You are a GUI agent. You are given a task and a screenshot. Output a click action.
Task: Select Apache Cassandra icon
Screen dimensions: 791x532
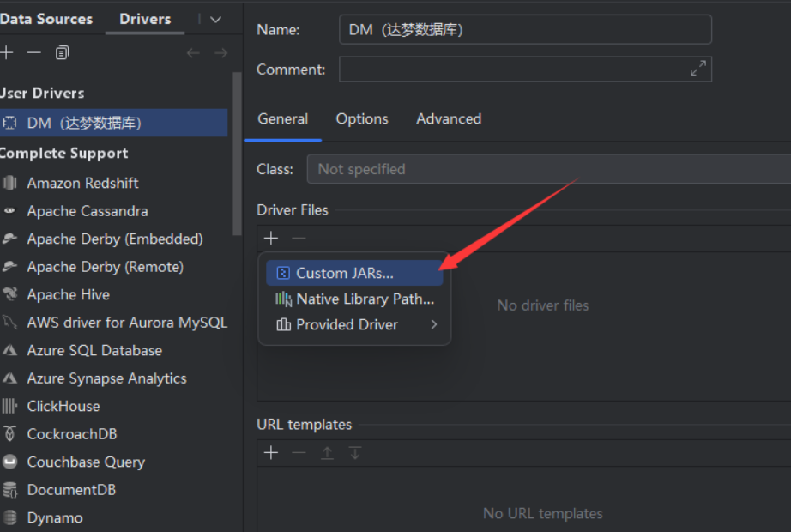coord(9,210)
